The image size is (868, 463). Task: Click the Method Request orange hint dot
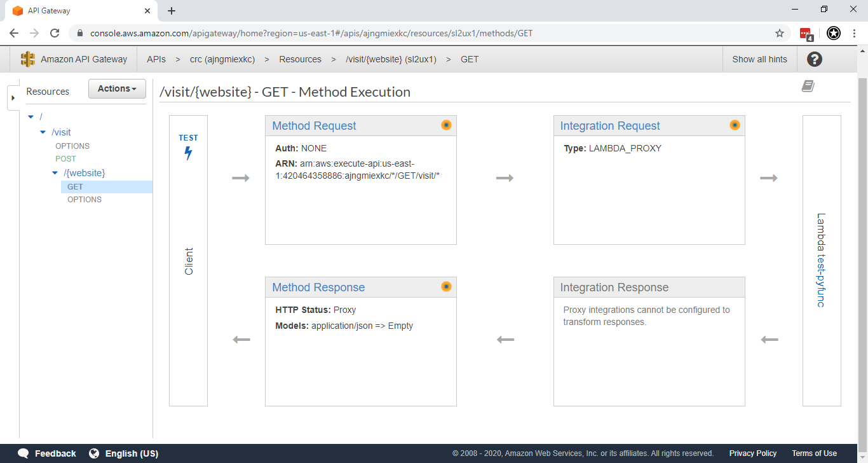tap(446, 125)
